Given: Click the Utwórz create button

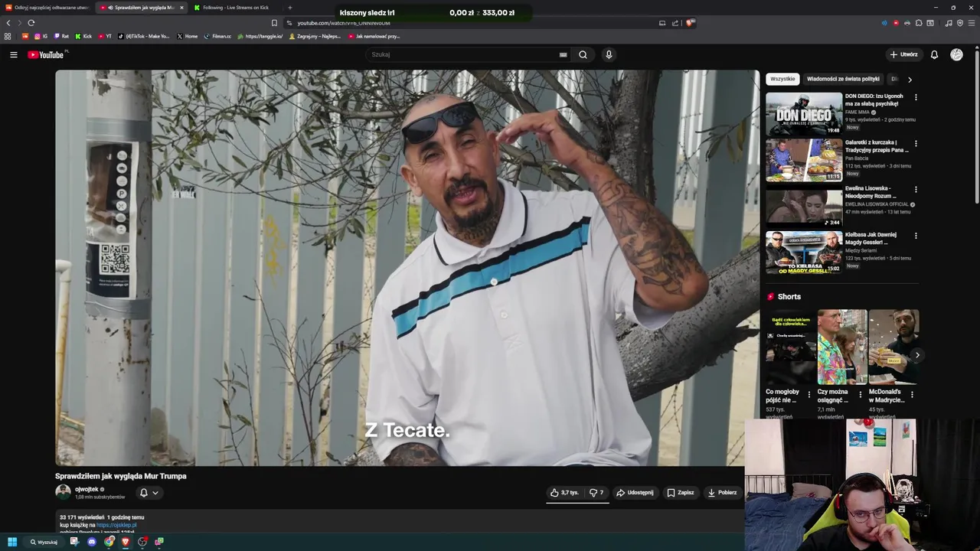Looking at the screenshot, I should [x=903, y=54].
